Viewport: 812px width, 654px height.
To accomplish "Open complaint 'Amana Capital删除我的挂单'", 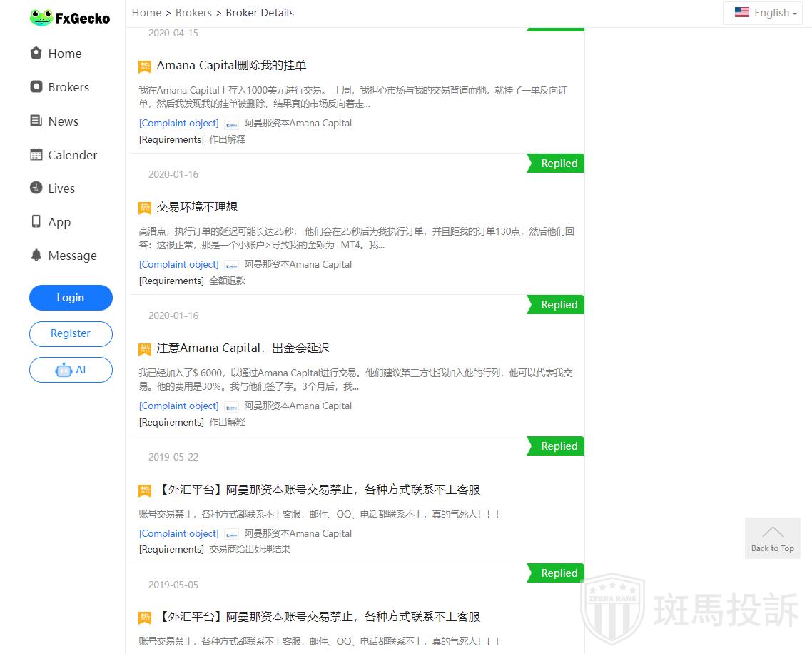I will [231, 66].
